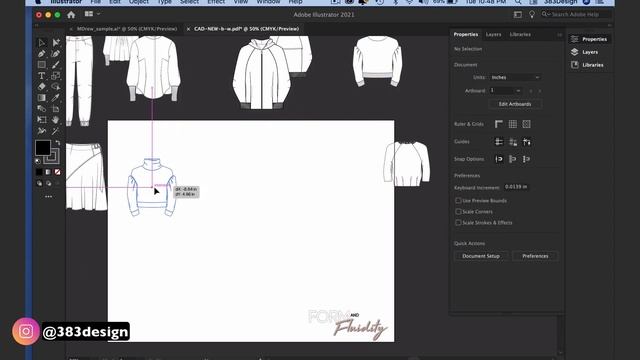640x360 pixels.
Task: Click the Default Fill and Stroke icon
Action: [x=38, y=160]
